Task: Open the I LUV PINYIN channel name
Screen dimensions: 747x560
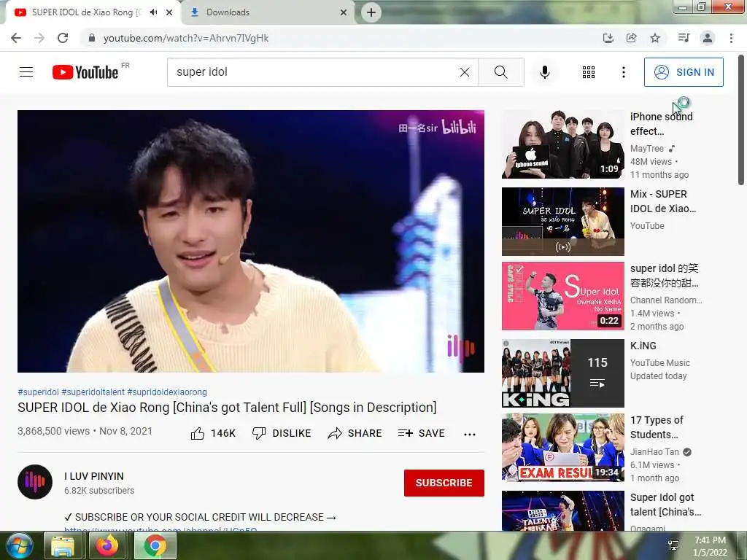Action: (94, 476)
